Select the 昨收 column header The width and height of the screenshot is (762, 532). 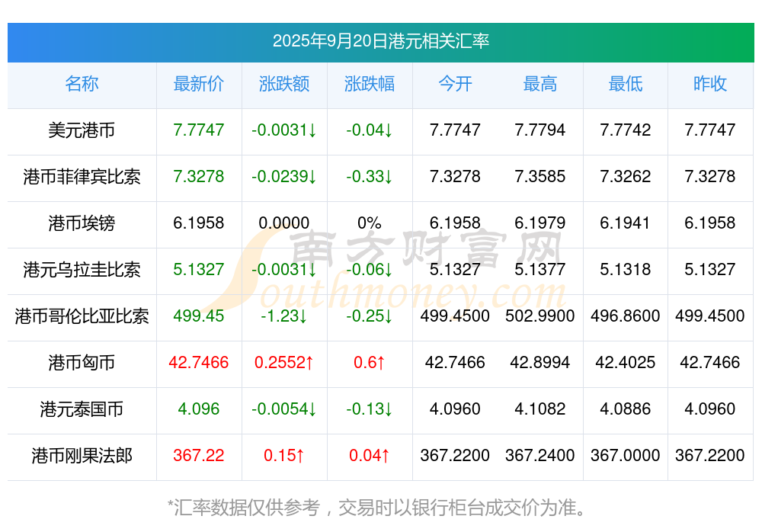(x=710, y=84)
